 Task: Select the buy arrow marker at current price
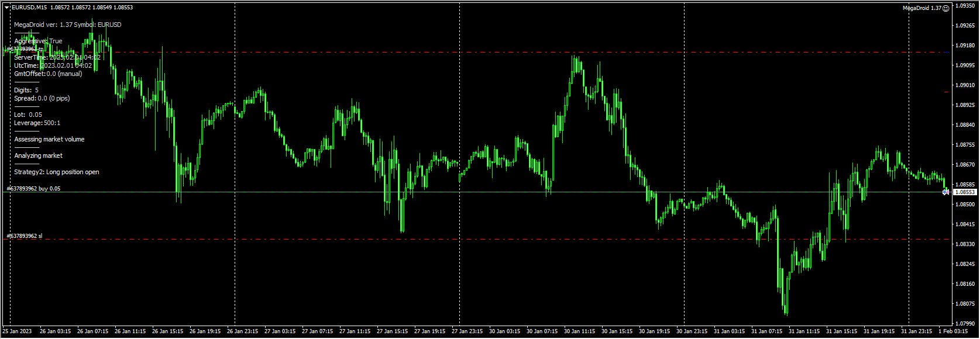[x=945, y=192]
